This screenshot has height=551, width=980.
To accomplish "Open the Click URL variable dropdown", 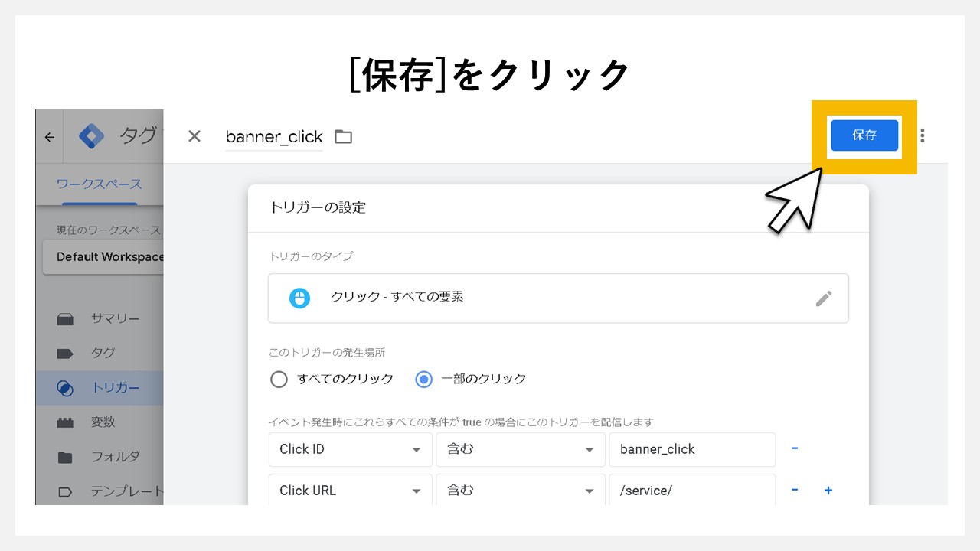I will [349, 491].
